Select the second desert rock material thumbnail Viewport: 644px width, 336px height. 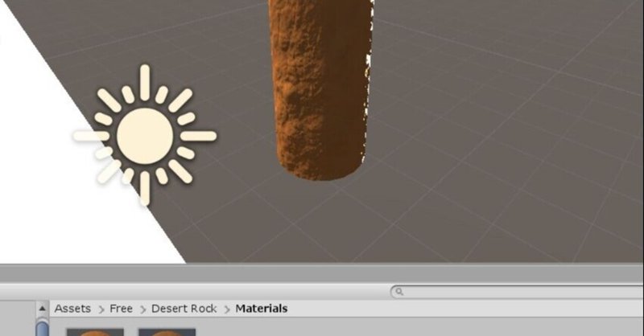click(x=167, y=332)
